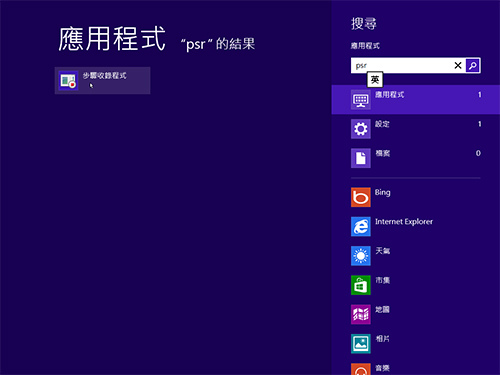Image resolution: width=500 pixels, height=375 pixels.
Task: Click the Bing text label
Action: (383, 193)
